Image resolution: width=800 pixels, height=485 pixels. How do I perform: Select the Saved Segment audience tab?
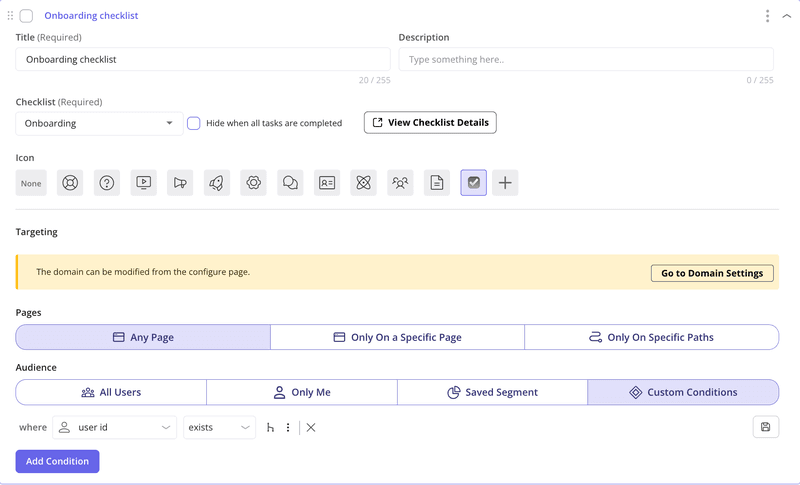tap(492, 392)
